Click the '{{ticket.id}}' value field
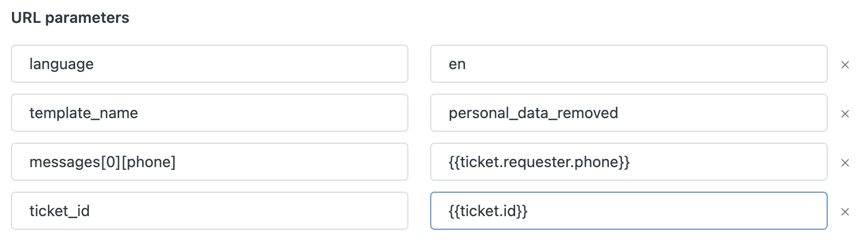 [x=629, y=211]
